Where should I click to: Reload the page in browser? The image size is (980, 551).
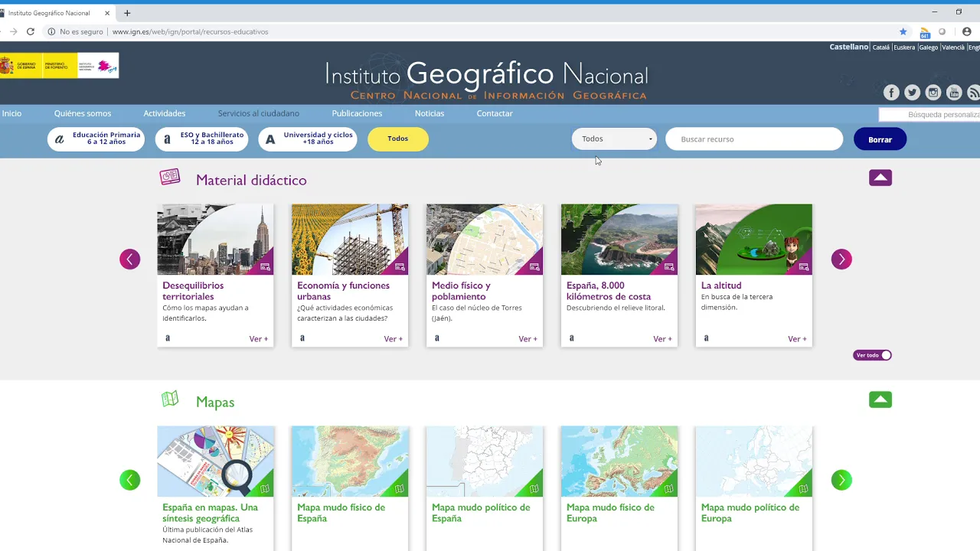31,31
